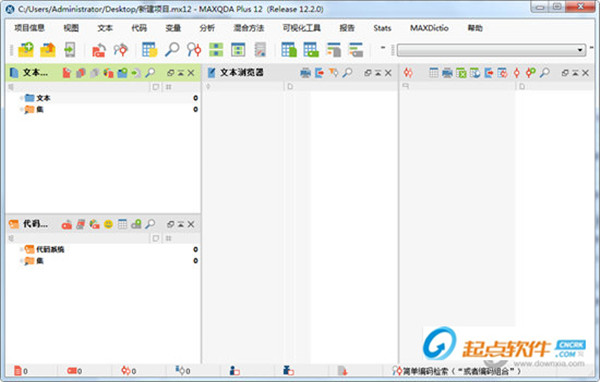Select the 集 row below 代码系统
This screenshot has height=382, width=600.
pos(103,261)
